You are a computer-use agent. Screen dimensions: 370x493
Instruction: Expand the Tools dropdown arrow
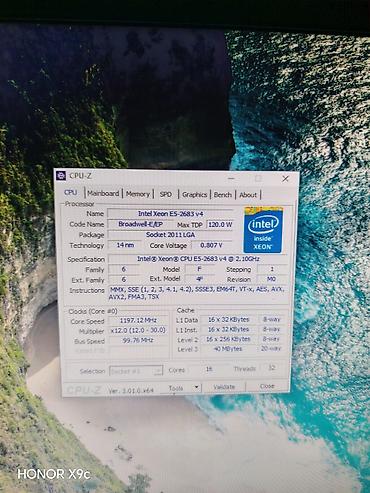196,387
